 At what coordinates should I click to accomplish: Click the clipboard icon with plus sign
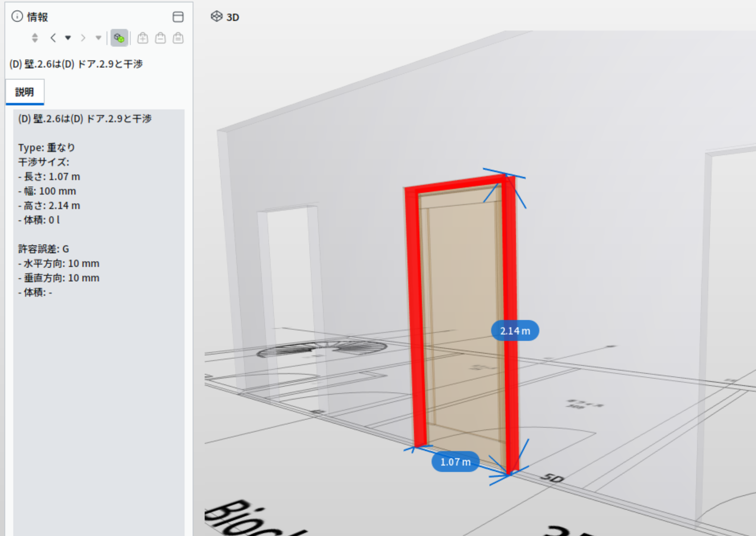pos(143,38)
